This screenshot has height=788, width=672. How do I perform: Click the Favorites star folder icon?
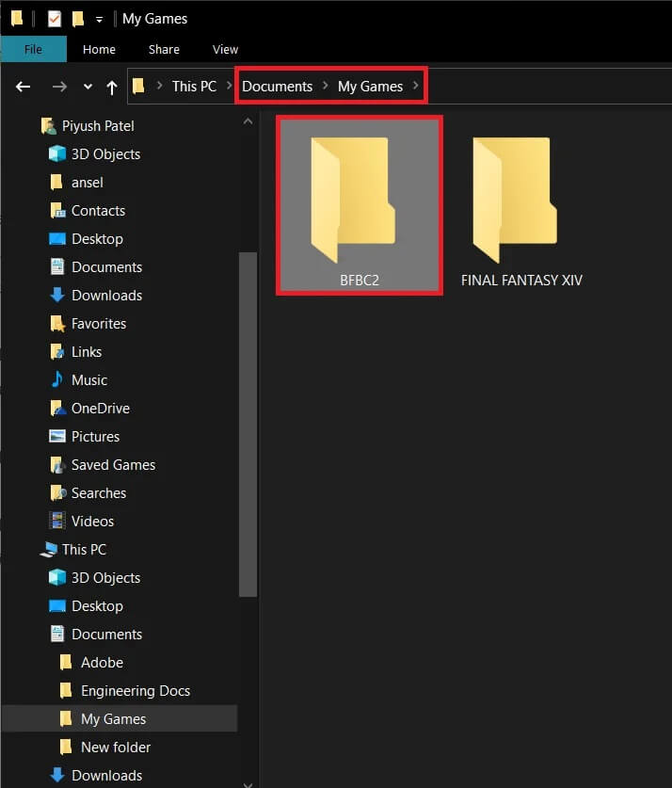(x=57, y=324)
